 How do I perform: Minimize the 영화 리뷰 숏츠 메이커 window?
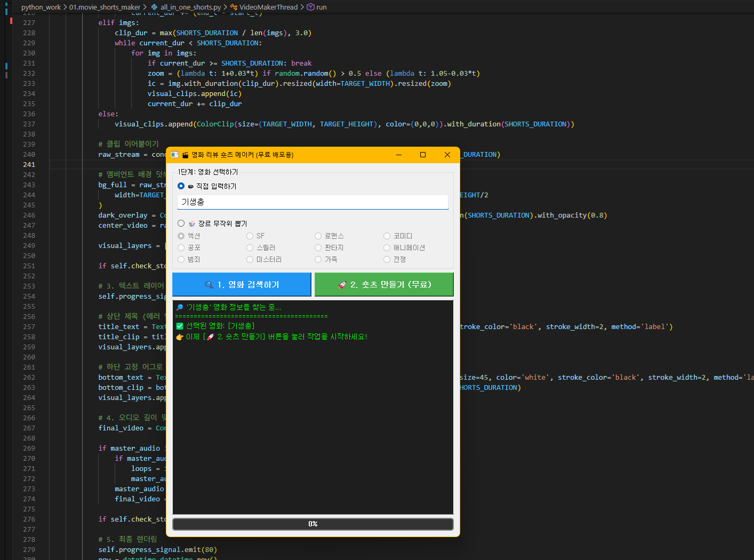click(x=399, y=155)
